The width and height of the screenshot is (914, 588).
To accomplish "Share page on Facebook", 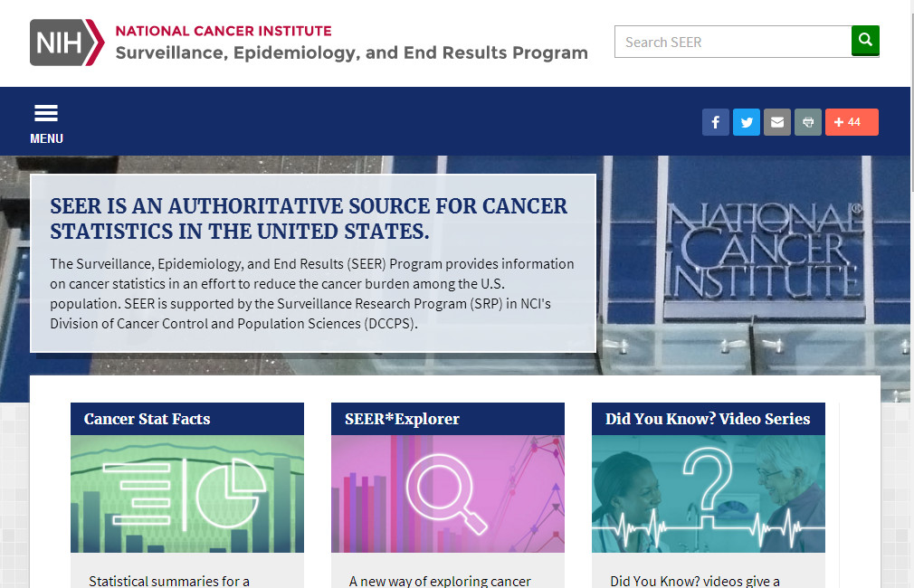I will [x=715, y=122].
